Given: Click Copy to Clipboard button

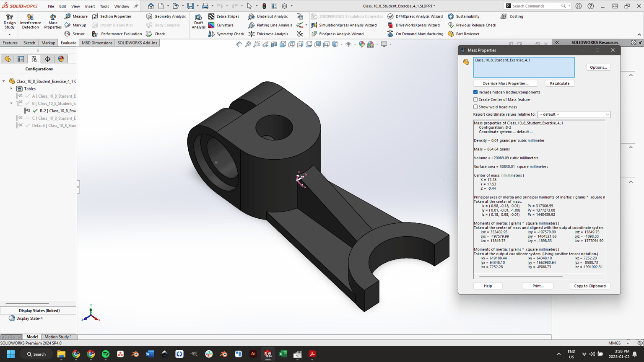Looking at the screenshot, I should pos(589,286).
